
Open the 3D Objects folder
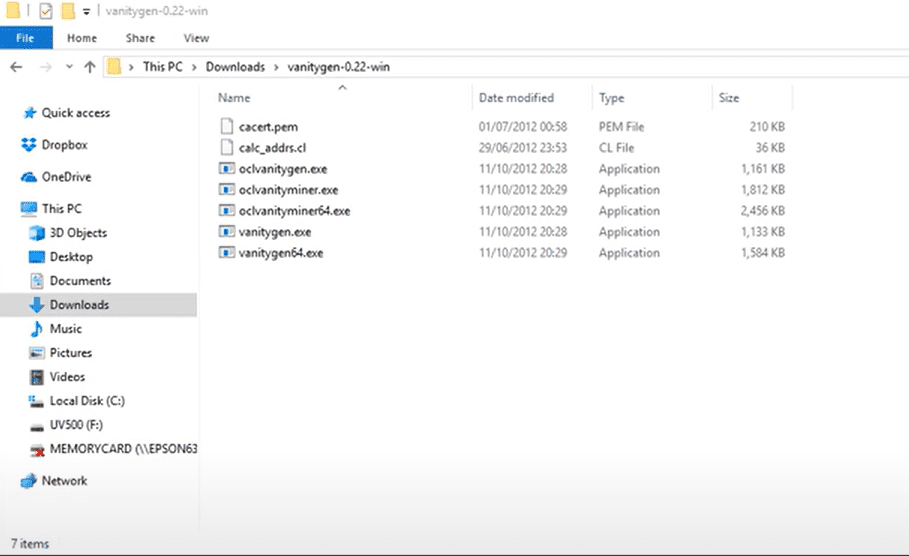(77, 233)
